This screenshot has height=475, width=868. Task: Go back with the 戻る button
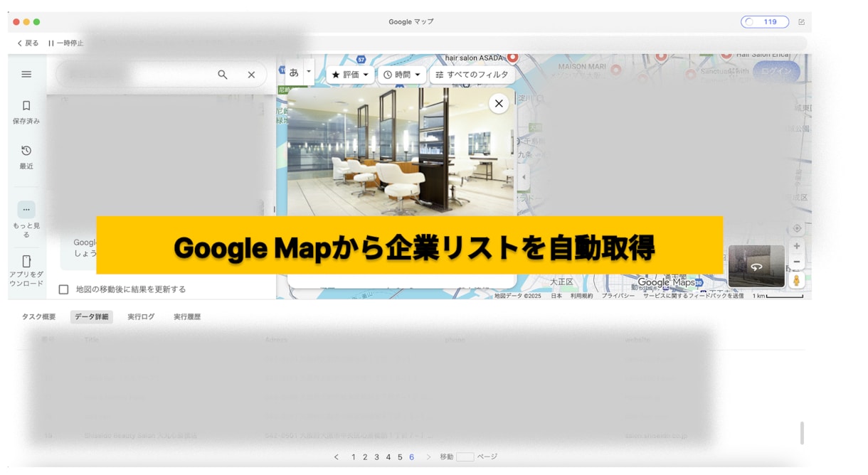pos(28,43)
